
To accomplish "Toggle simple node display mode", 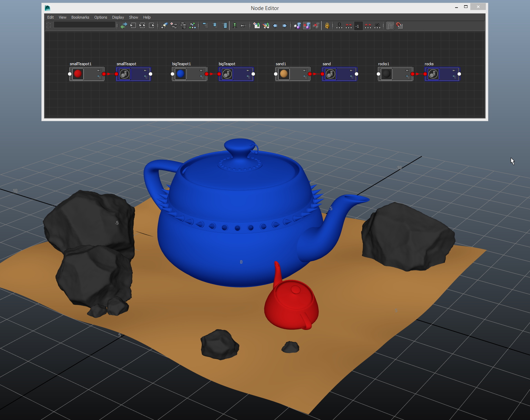I will (205, 25).
